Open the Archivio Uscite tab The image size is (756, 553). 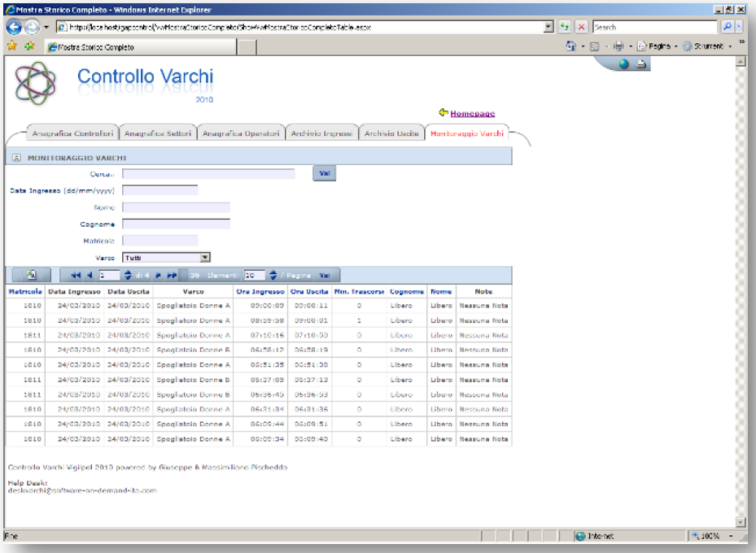point(391,133)
